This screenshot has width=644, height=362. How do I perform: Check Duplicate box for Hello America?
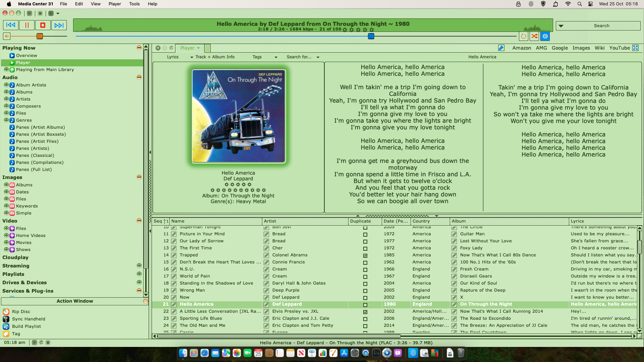pos(365,305)
